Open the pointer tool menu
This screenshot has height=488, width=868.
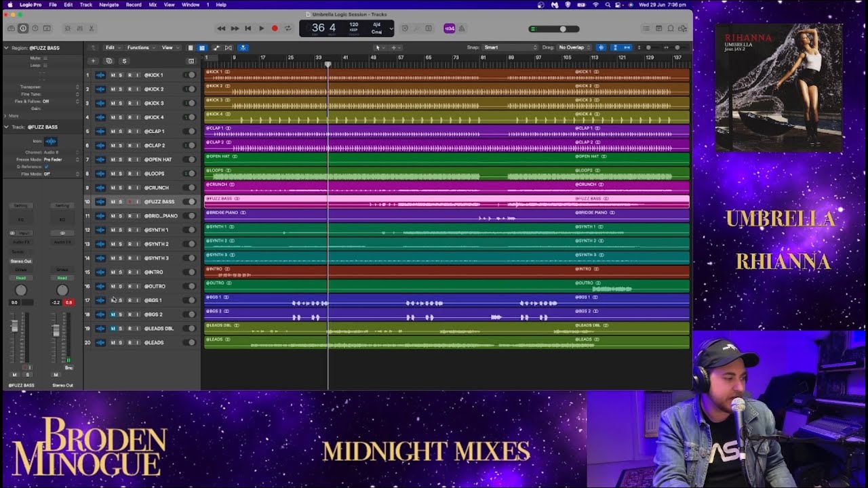[x=379, y=47]
